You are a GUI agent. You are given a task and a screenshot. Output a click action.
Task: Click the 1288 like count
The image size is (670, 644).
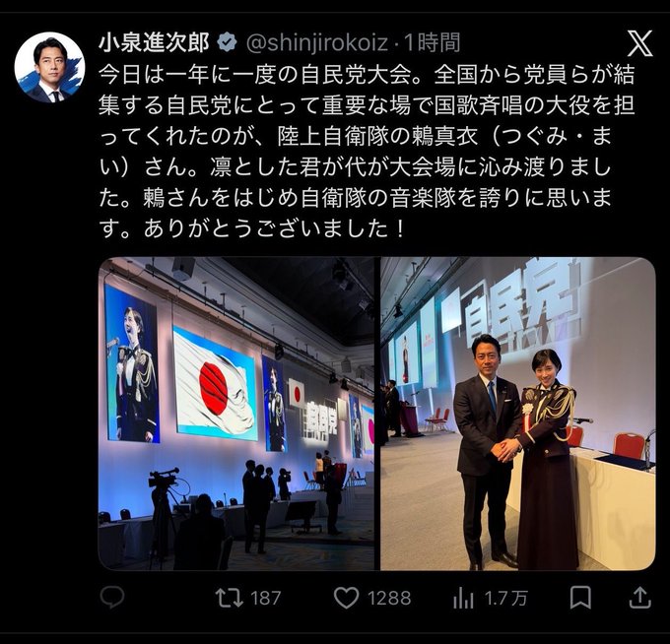pyautogui.click(x=390, y=599)
